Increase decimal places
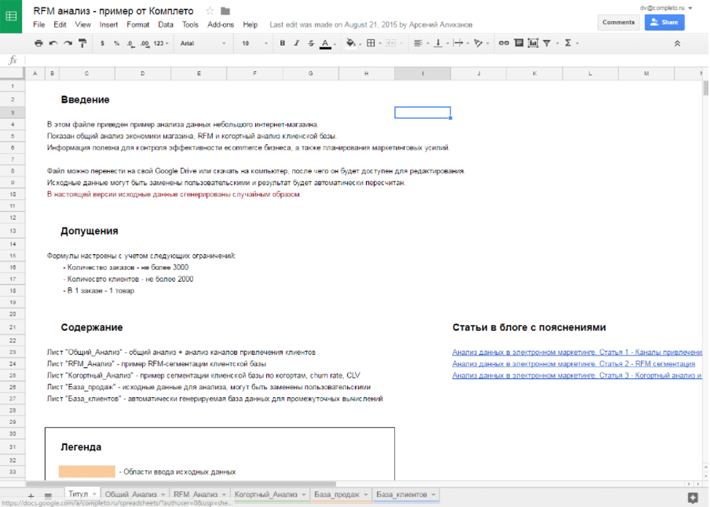 click(144, 43)
